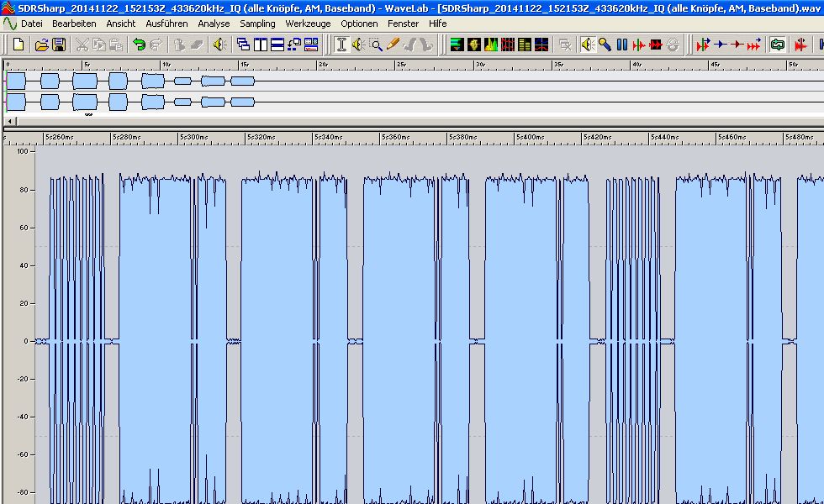The width and height of the screenshot is (824, 504).
Task: Click the New document icon
Action: point(18,45)
